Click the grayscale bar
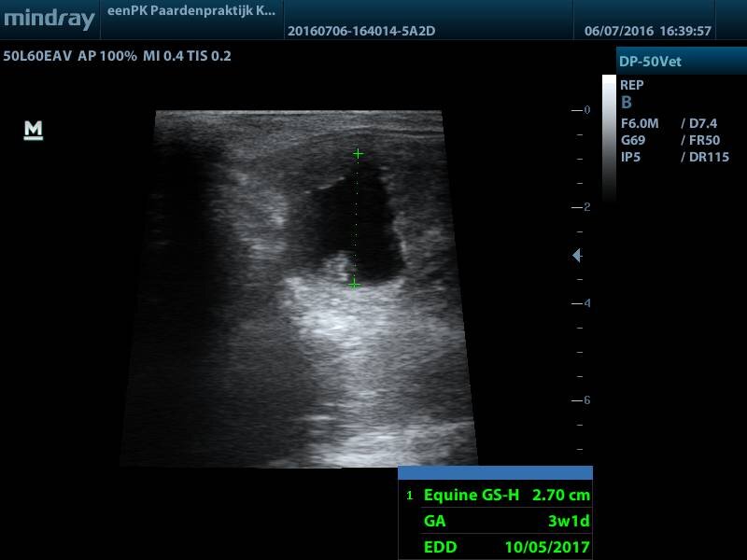 point(609,140)
